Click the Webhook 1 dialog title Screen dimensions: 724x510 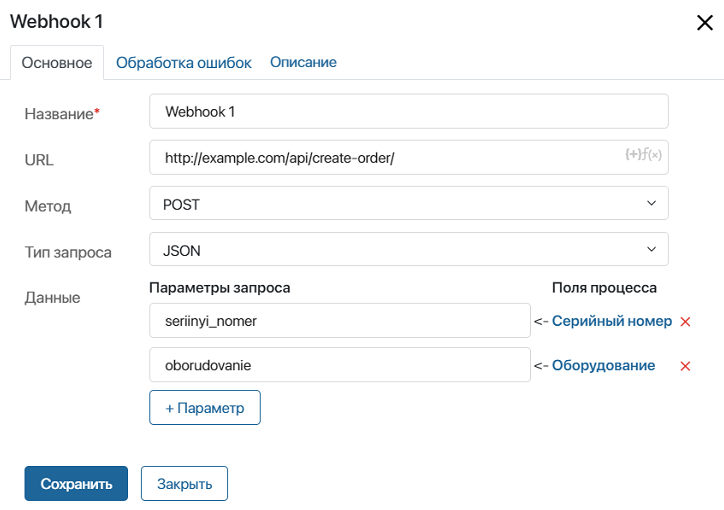(56, 22)
